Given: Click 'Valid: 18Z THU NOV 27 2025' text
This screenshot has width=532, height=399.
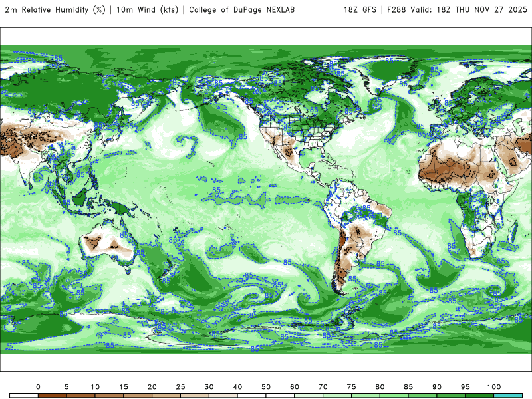Looking at the screenshot, I should click(x=469, y=9).
